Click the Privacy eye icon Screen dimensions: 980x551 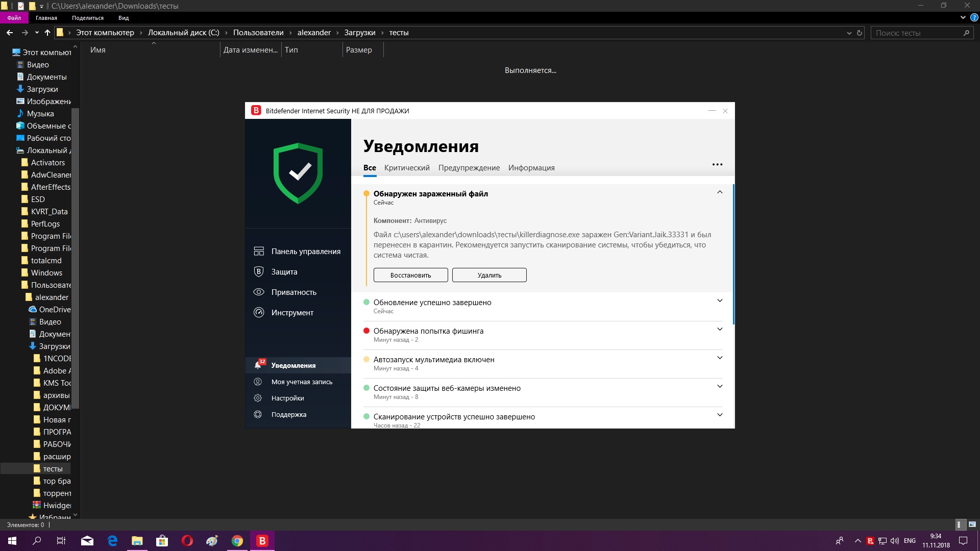[259, 292]
